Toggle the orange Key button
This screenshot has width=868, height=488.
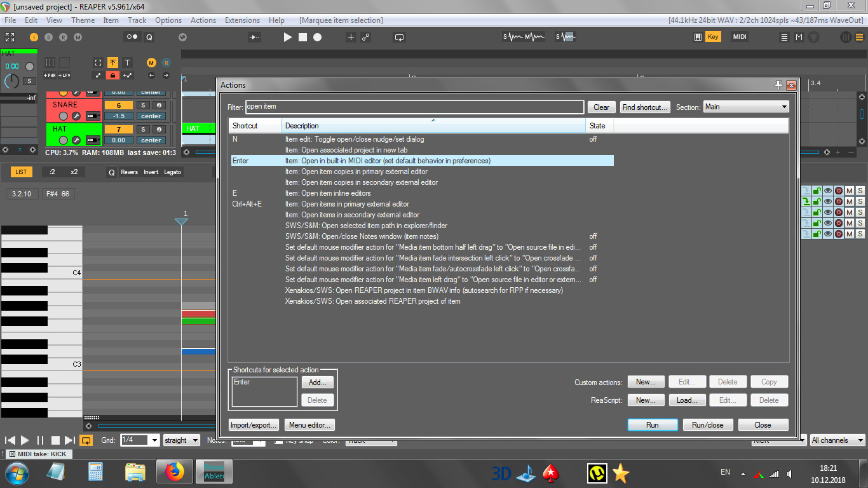click(x=713, y=37)
